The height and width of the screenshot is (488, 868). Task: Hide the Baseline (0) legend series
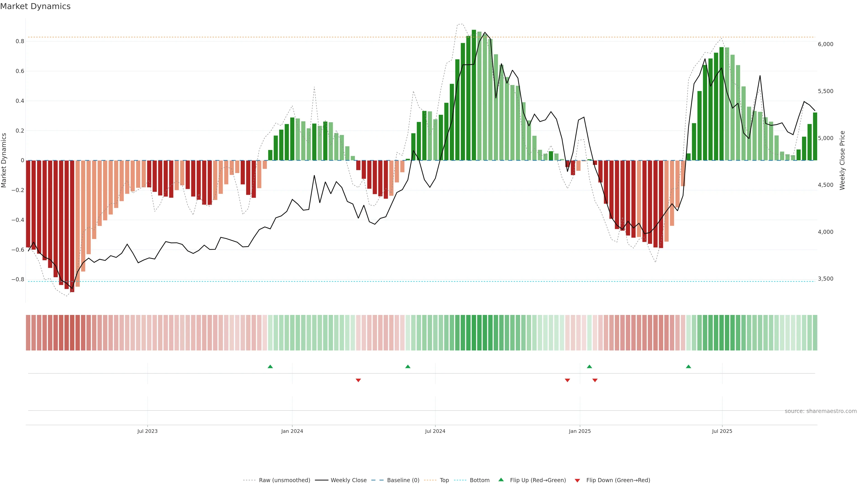click(403, 480)
